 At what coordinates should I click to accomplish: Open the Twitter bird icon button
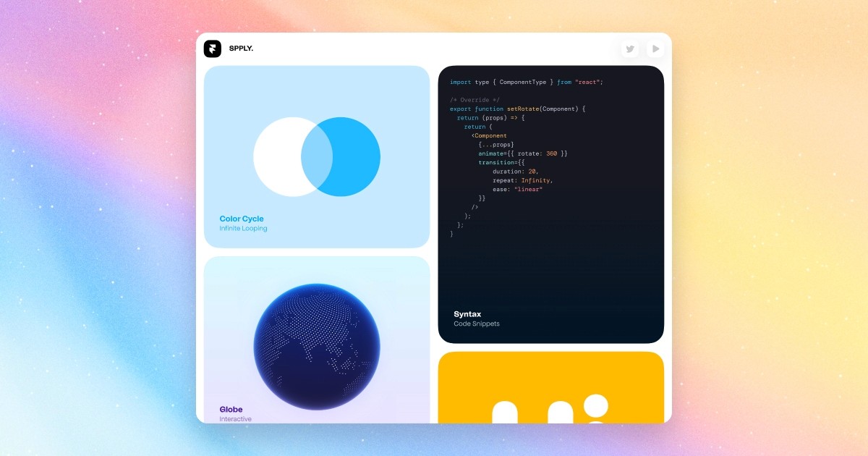[x=630, y=48]
